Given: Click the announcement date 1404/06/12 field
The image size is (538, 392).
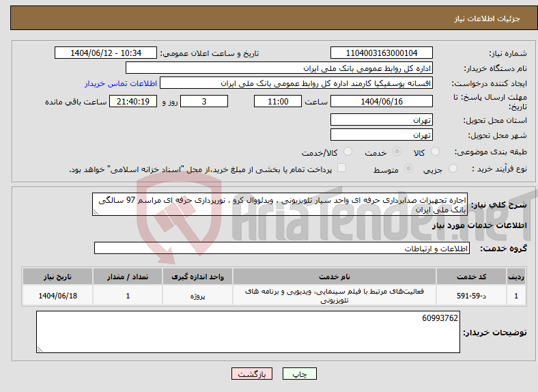Looking at the screenshot, I should coord(106,53).
